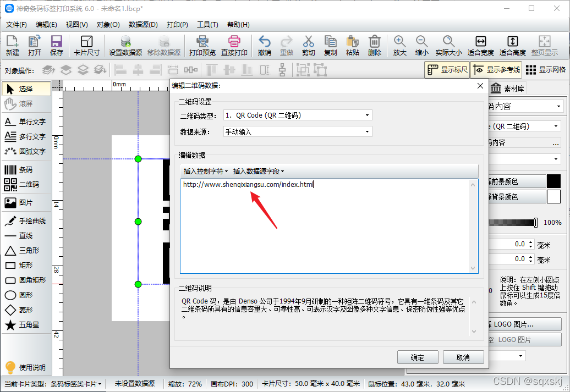Select the 单行文字 single-line text tool
The width and height of the screenshot is (570, 392).
(x=26, y=122)
